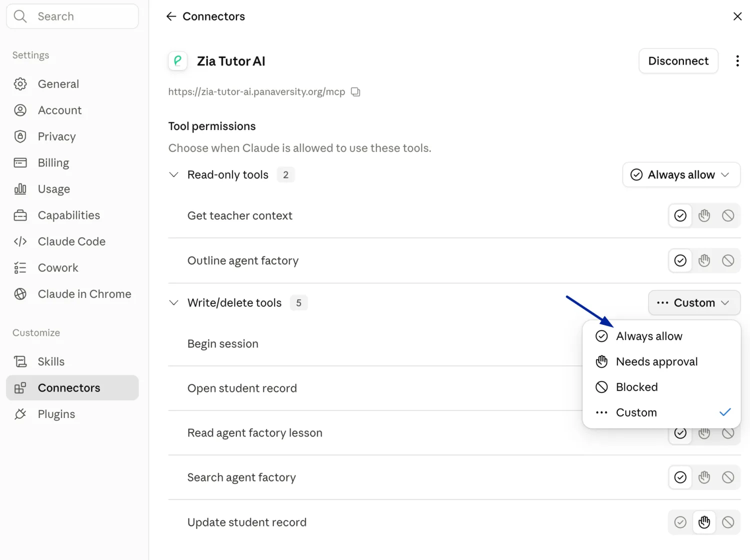
Task: Click the back arrow next to Connectors
Action: tap(171, 16)
